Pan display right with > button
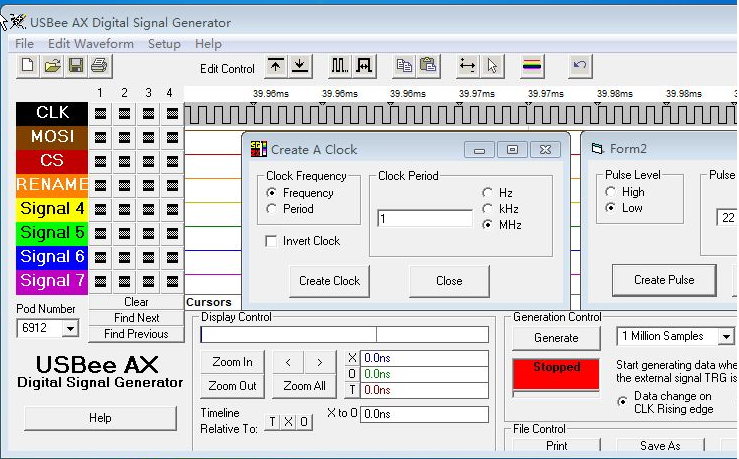 coord(320,362)
